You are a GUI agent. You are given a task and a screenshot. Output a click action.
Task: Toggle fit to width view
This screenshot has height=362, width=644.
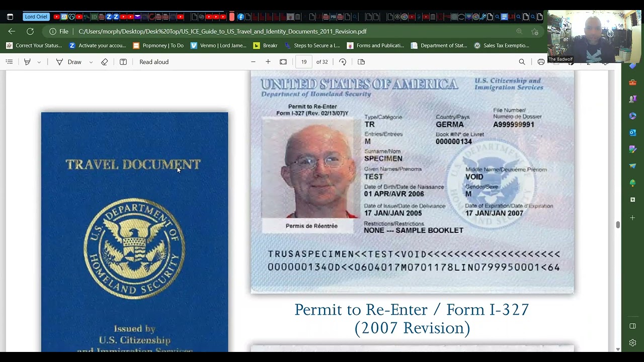(x=283, y=62)
